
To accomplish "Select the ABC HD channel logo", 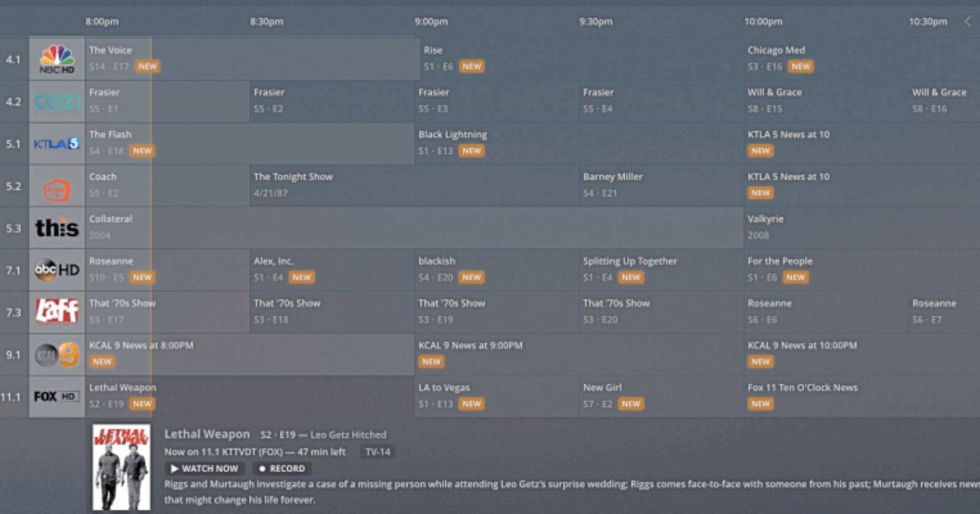I will pos(57,270).
